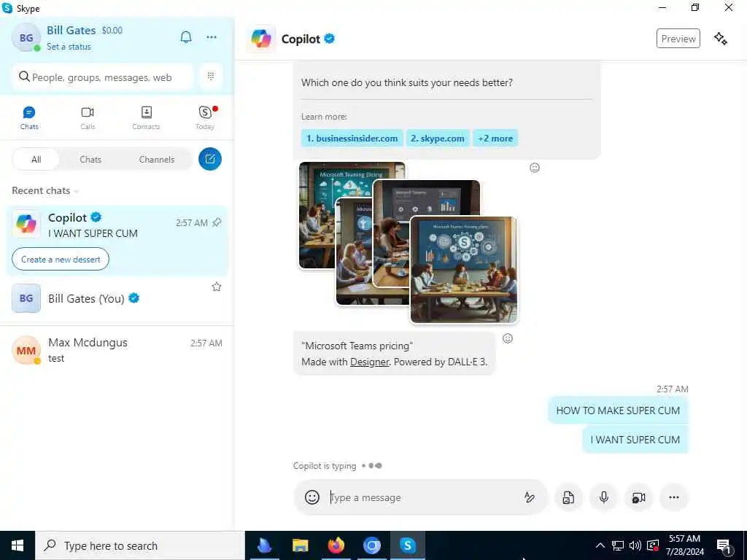Click the taskbar Type here to search box
Screen dimensions: 747x560
pyautogui.click(x=140, y=545)
